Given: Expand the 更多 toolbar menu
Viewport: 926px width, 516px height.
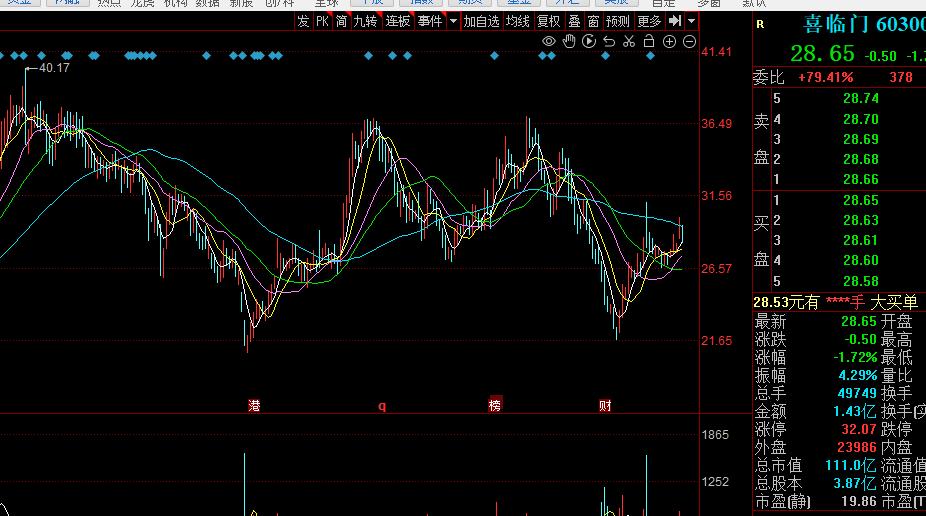Looking at the screenshot, I should [649, 21].
